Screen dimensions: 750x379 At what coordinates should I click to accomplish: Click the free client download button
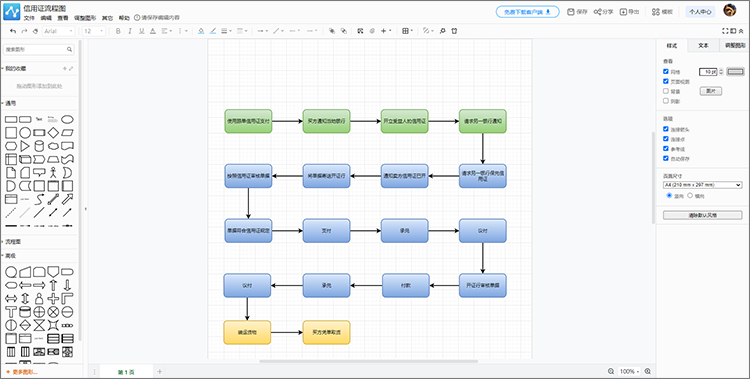tap(528, 12)
